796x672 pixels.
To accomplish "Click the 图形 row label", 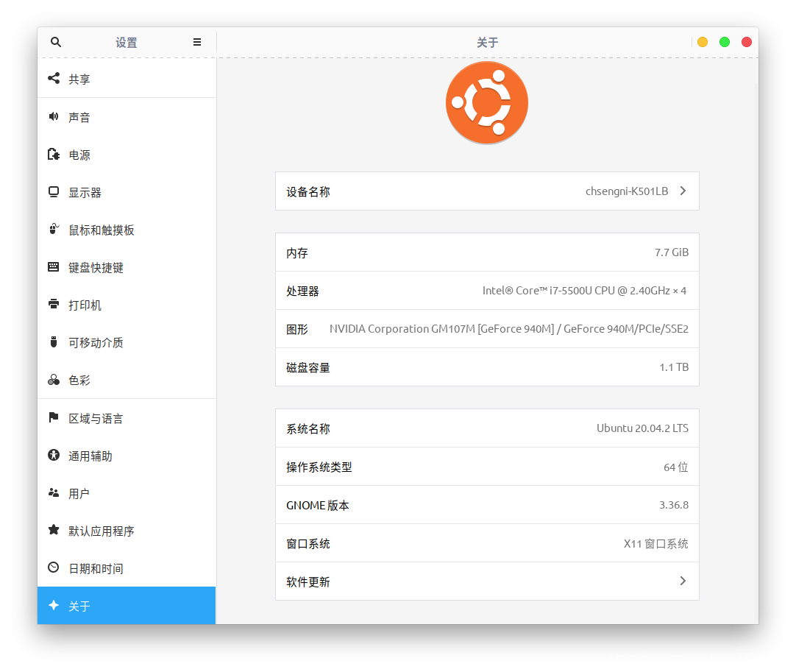I will pos(297,329).
